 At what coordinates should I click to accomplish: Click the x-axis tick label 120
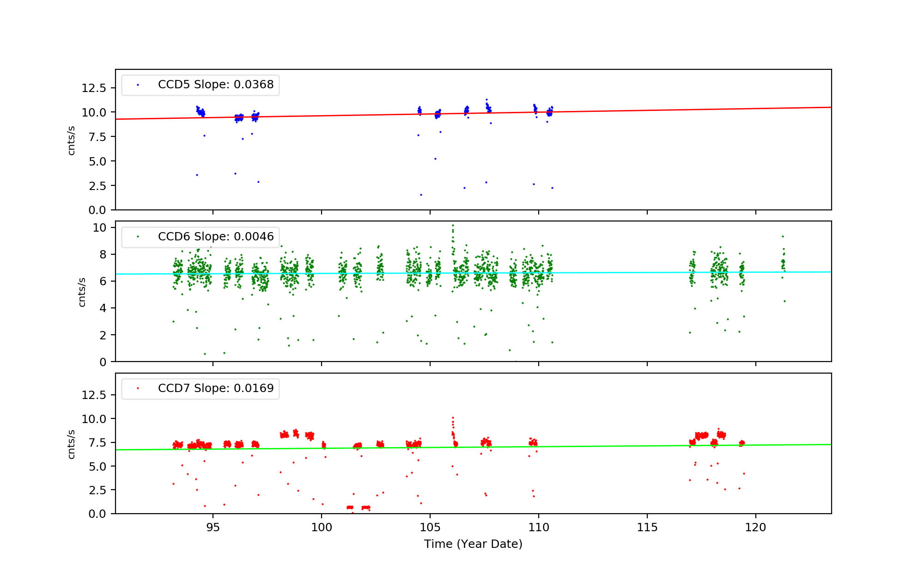click(756, 528)
